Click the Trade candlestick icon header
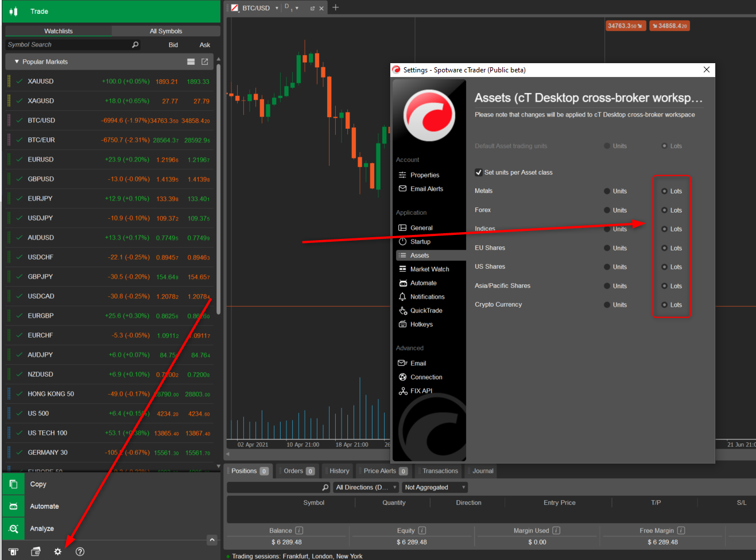The height and width of the screenshot is (560, 756). (x=14, y=11)
